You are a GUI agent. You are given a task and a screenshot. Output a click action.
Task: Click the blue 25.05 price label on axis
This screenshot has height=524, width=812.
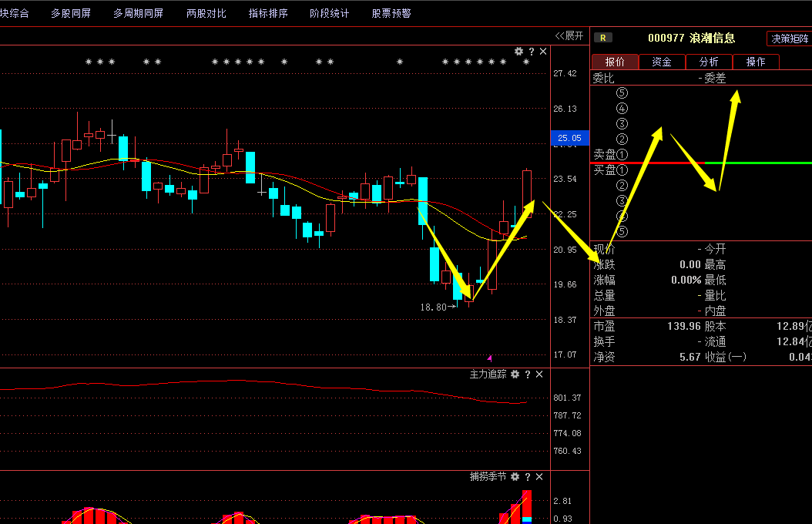(x=570, y=139)
